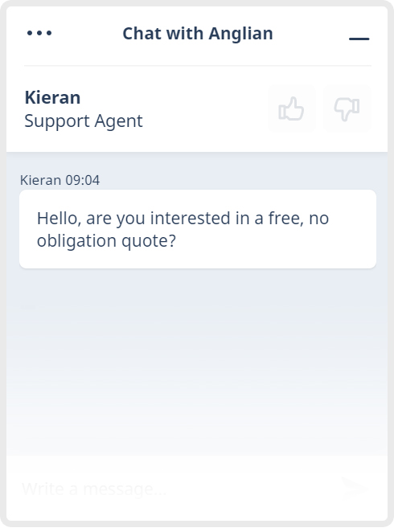Click the word 'Agent' under Kieran's name

click(x=118, y=121)
